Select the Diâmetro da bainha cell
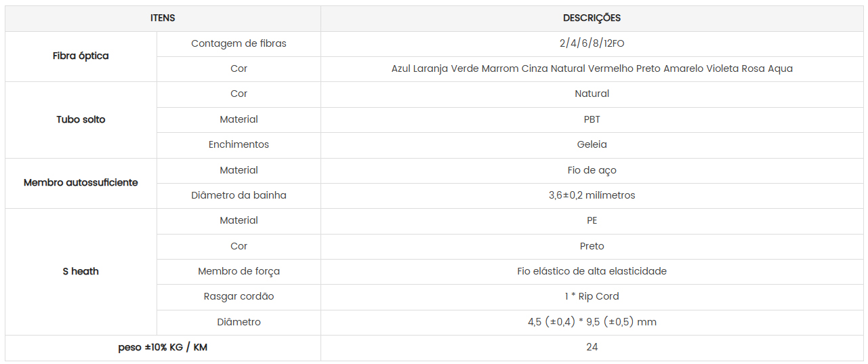The height and width of the screenshot is (364, 868). click(x=239, y=195)
